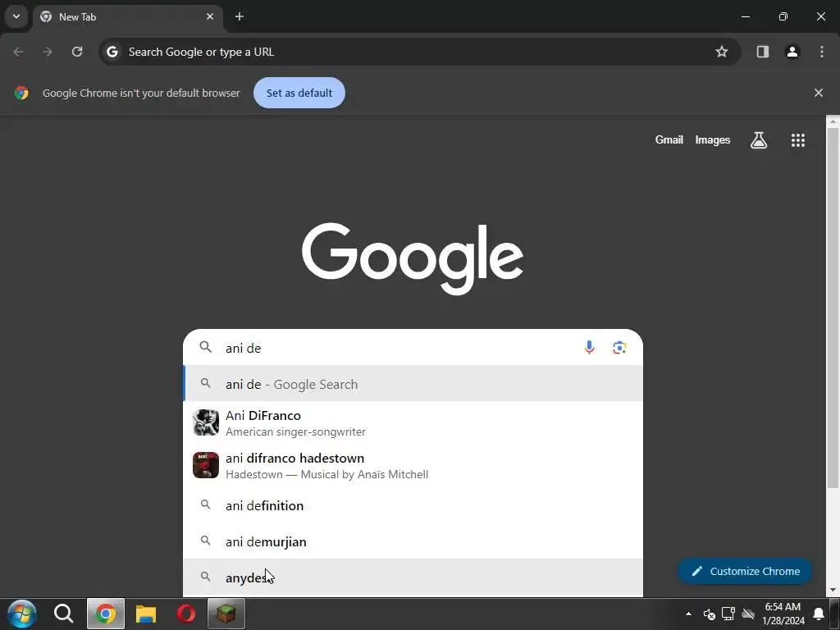Search by image with the Lens icon
The width and height of the screenshot is (840, 630).
tap(619, 348)
